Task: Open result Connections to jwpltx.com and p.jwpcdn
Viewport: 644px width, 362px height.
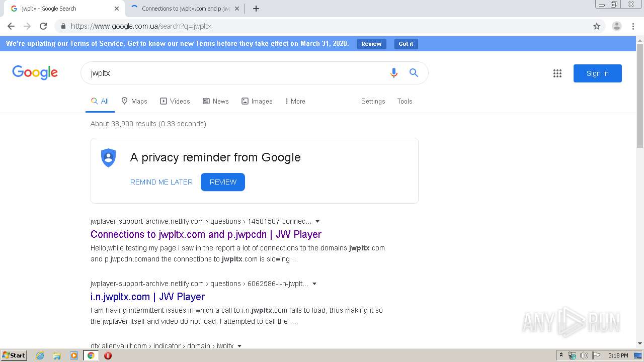Action: point(206,234)
